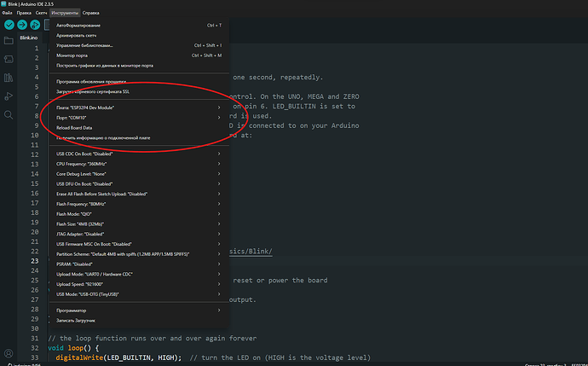Open Управление библиотеками menu entry
Screen dimensions: 588x366
coord(139,45)
